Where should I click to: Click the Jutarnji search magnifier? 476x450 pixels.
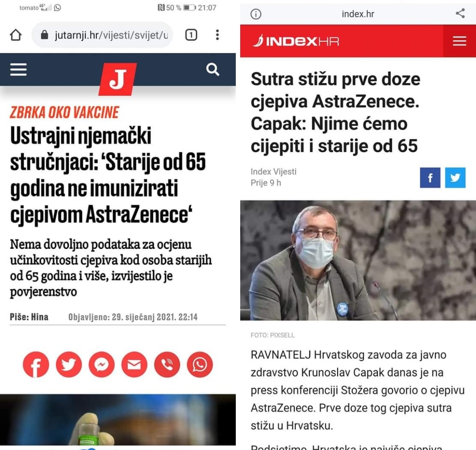point(212,70)
